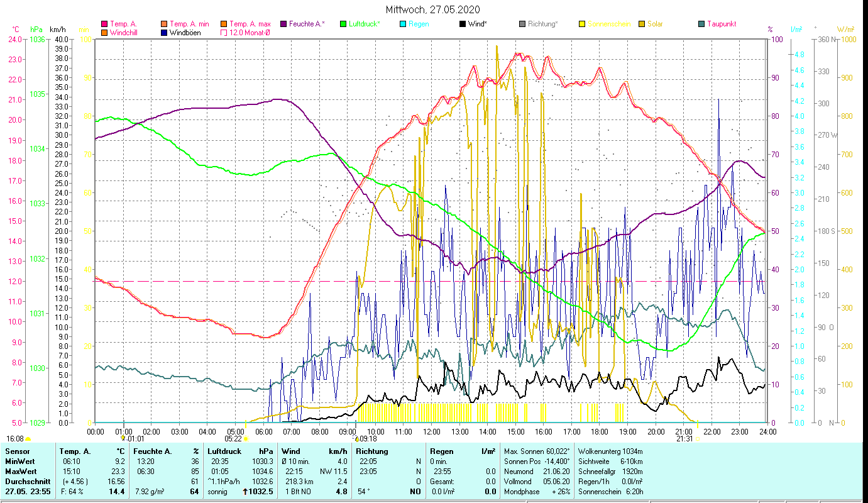Click the Windchill legend label
The image size is (868, 503).
pyautogui.click(x=124, y=33)
